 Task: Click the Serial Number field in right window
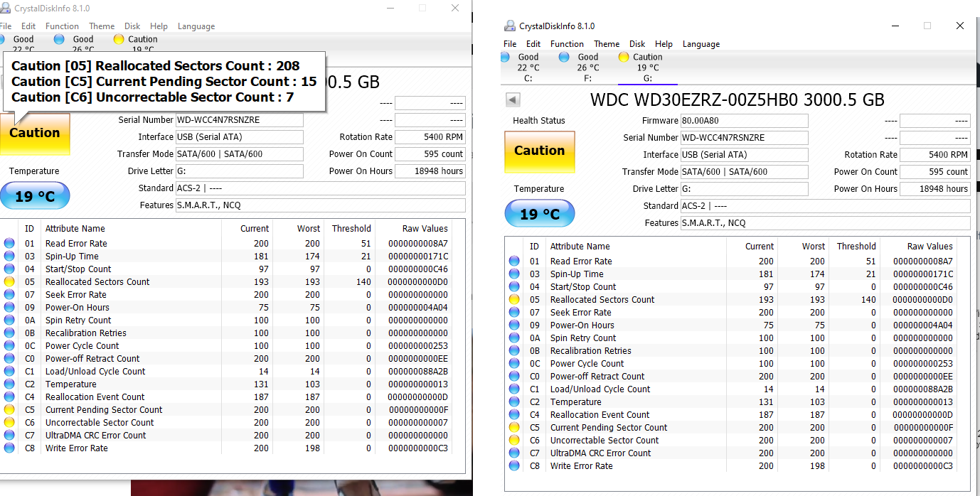pos(745,138)
